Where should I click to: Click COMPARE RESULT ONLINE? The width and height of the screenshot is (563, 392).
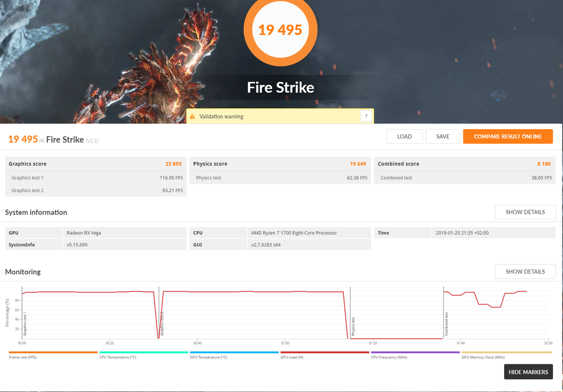[x=507, y=137]
